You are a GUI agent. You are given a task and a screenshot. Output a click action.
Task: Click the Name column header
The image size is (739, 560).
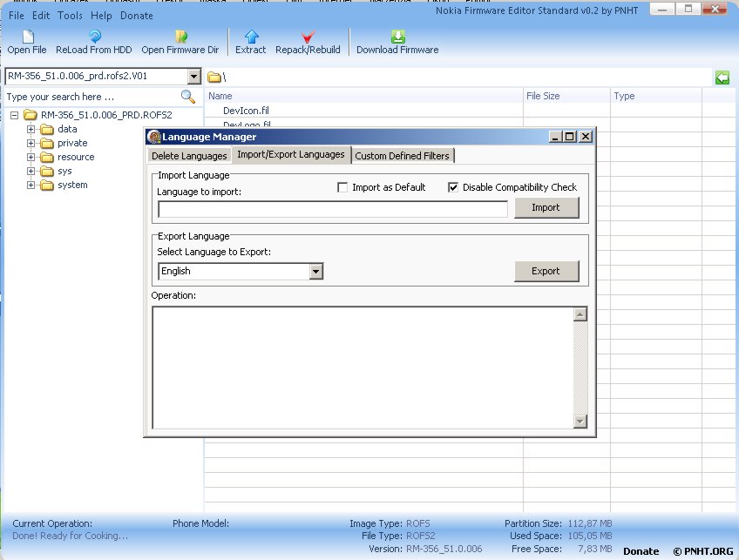pyautogui.click(x=363, y=96)
